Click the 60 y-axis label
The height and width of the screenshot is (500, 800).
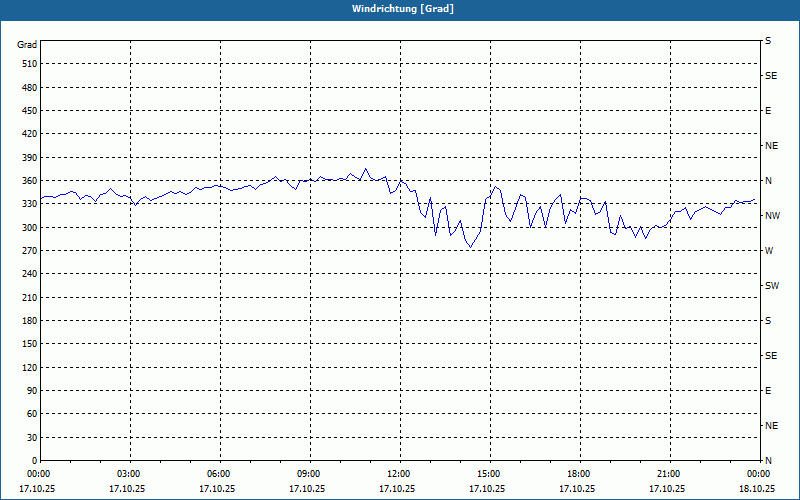point(32,414)
